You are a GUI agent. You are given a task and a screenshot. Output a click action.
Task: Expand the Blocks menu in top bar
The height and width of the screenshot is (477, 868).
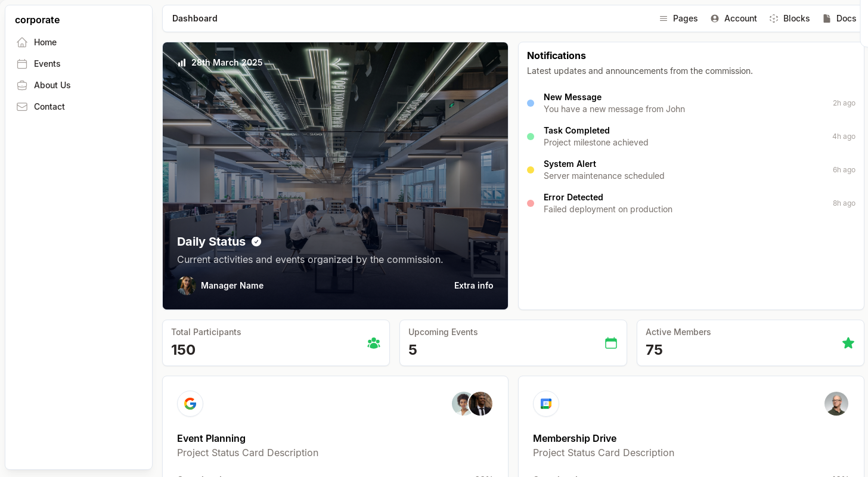click(x=789, y=18)
